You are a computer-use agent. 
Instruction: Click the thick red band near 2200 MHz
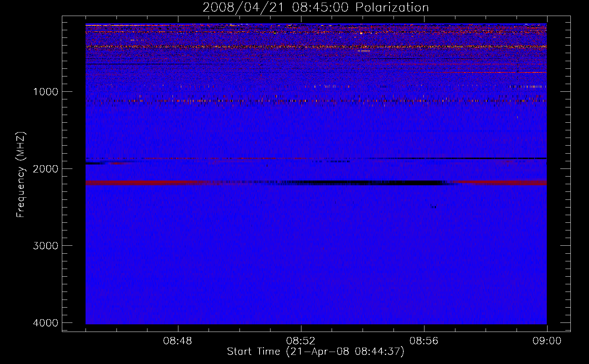point(316,183)
